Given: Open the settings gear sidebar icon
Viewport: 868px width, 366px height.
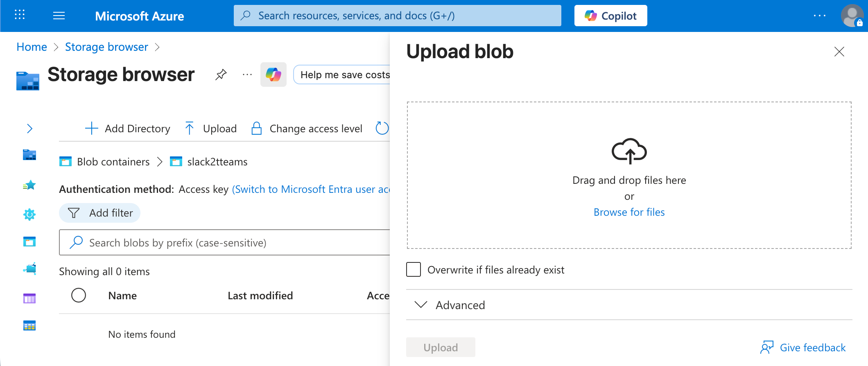Looking at the screenshot, I should pyautogui.click(x=29, y=214).
